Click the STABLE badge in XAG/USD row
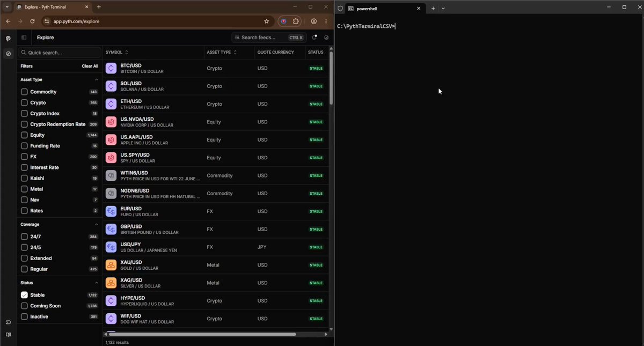The image size is (644, 346). tap(316, 283)
